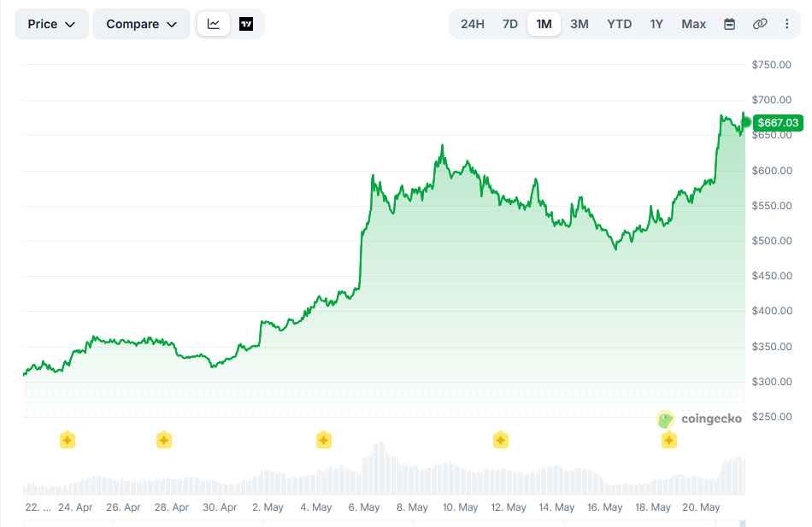Select the 24H time range
The width and height of the screenshot is (812, 527).
click(x=473, y=24)
